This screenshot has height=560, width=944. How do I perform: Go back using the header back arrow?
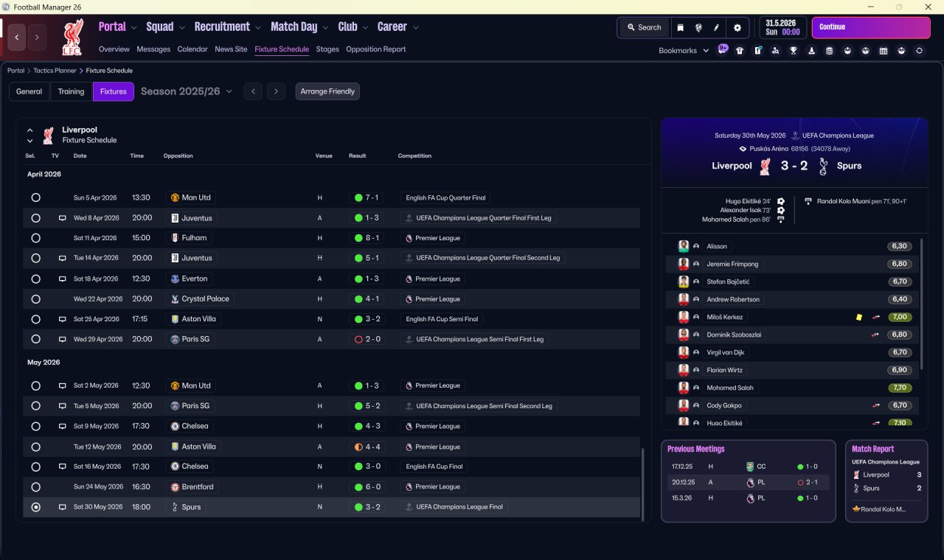pos(17,37)
